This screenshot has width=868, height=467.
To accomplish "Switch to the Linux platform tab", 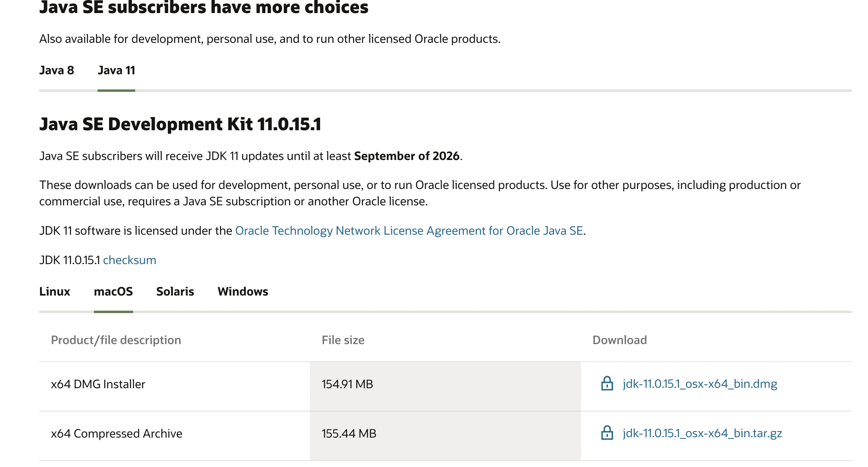I will (55, 291).
